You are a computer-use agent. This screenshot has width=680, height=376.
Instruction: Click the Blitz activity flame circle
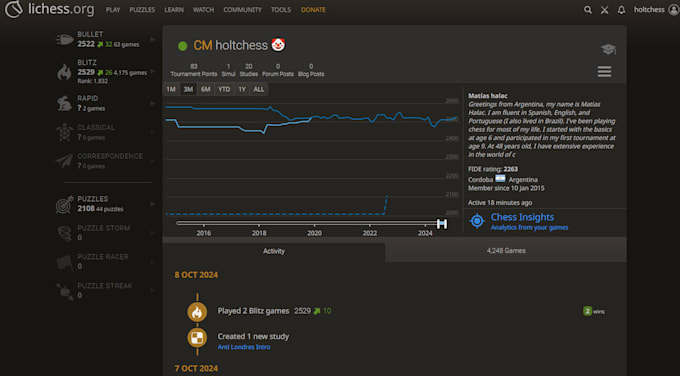[x=197, y=312]
